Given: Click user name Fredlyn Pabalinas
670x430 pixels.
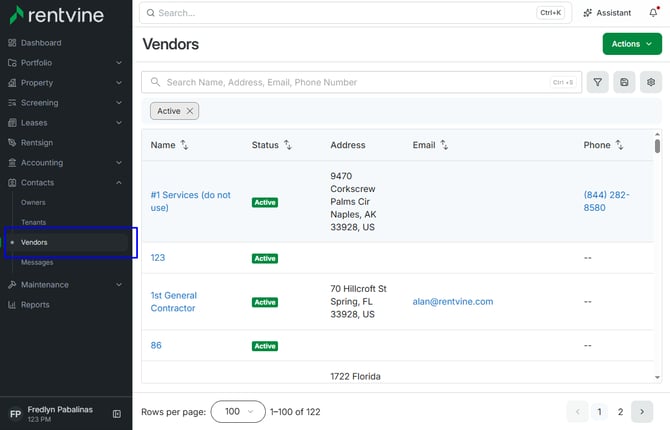Looking at the screenshot, I should coord(60,409).
